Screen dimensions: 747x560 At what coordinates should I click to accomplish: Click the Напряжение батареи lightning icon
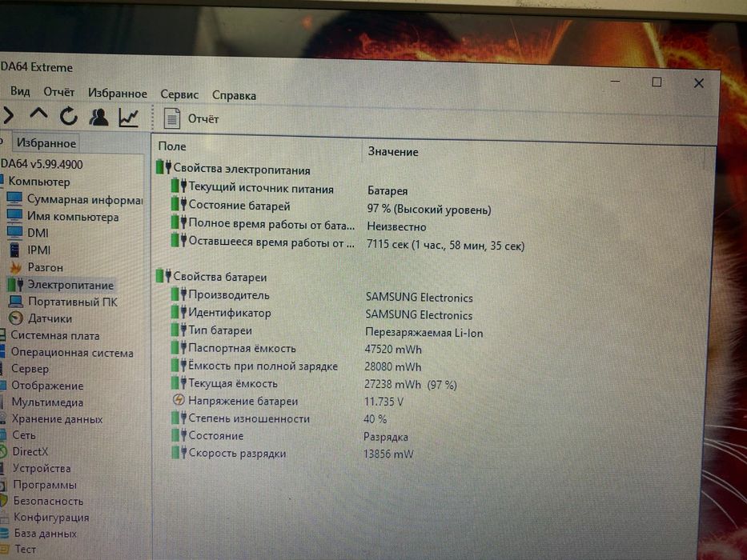click(x=179, y=400)
